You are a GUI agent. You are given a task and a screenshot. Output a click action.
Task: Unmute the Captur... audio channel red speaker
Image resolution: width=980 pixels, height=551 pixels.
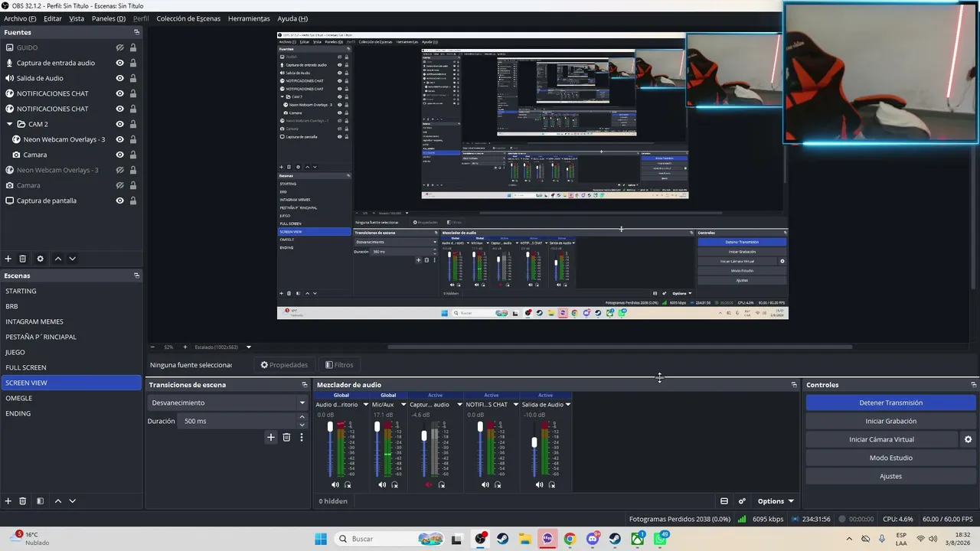(429, 484)
